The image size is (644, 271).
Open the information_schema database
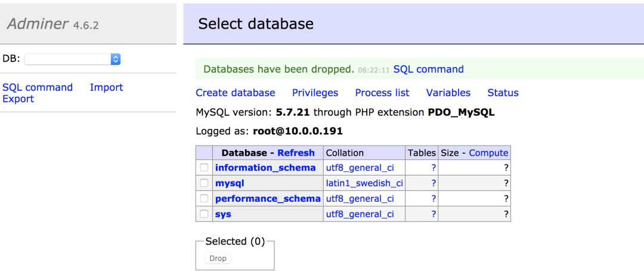click(268, 168)
